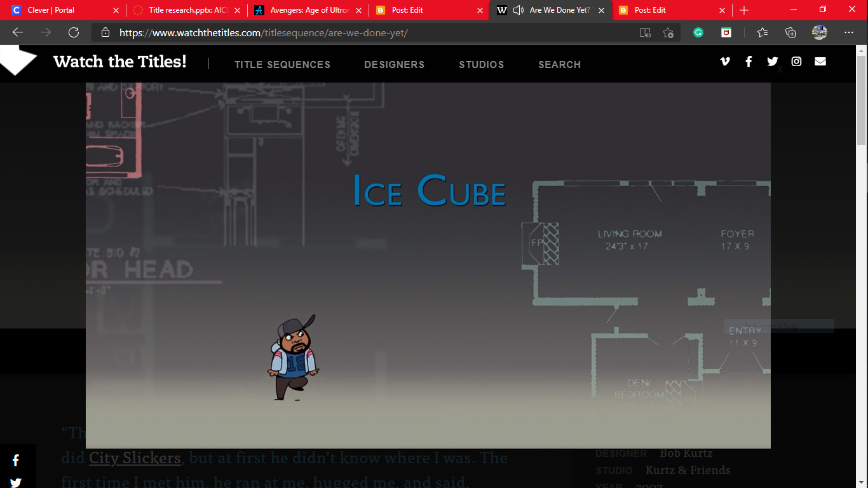
Task: Open the Bob Kurtz designer link
Action: [x=686, y=453]
